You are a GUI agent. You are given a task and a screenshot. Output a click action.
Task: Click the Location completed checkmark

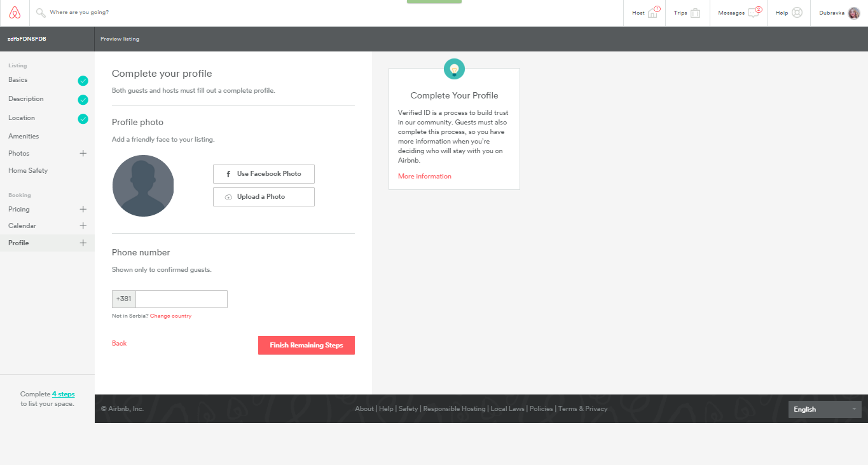[x=83, y=119]
